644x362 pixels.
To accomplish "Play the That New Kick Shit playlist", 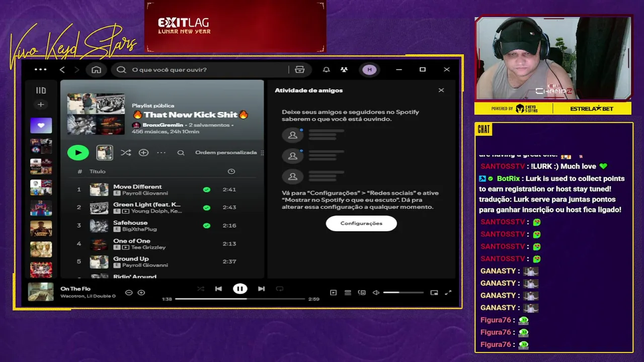I will tap(78, 152).
